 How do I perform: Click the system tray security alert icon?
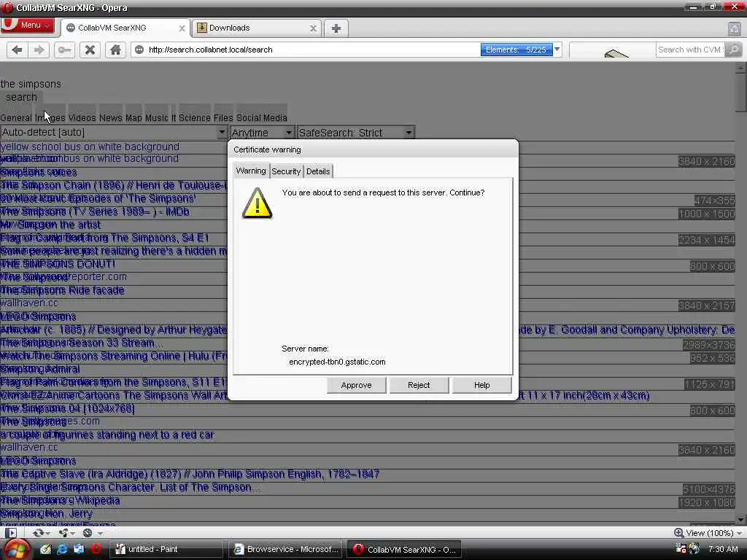[681, 549]
